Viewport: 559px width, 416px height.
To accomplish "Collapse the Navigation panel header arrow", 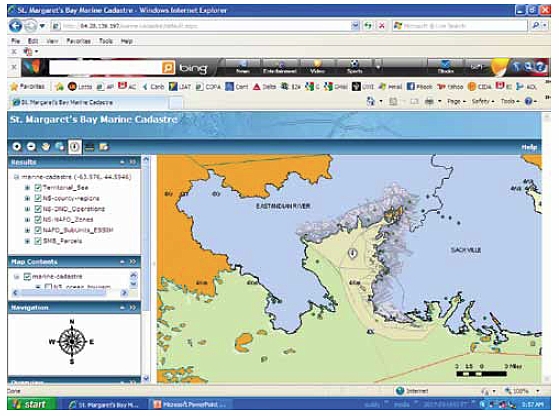I will point(122,307).
